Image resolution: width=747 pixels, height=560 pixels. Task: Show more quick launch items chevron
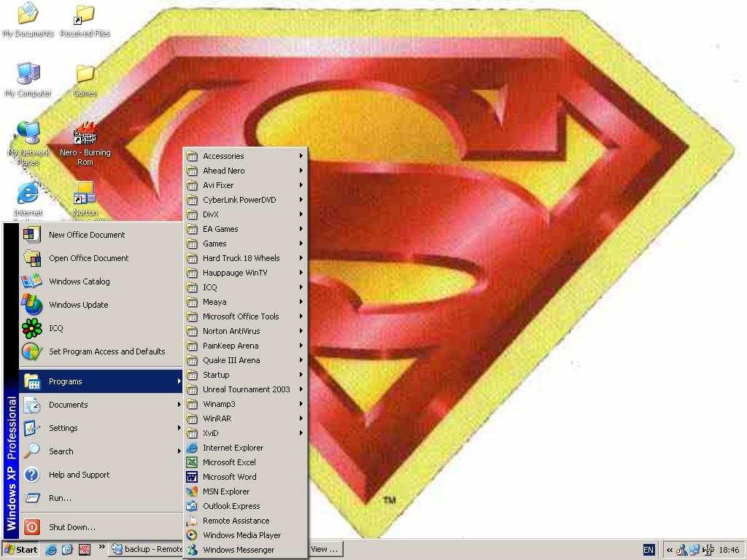101,547
